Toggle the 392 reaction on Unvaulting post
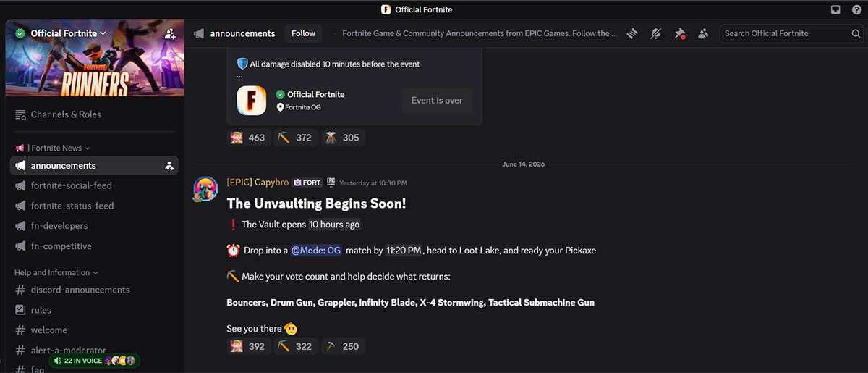868x373 pixels. (248, 346)
